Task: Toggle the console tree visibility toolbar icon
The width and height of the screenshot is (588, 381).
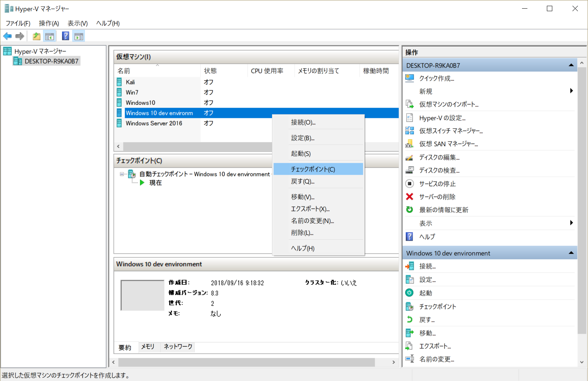Action: click(x=50, y=36)
